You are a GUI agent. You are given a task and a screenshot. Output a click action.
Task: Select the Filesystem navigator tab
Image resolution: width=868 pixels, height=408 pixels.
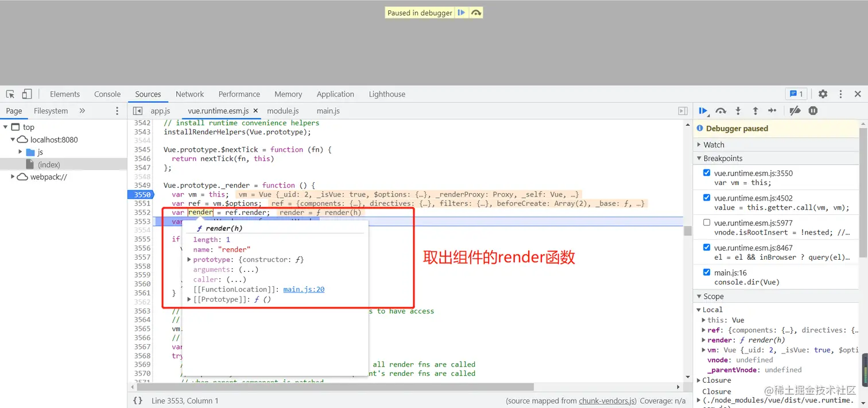[x=51, y=111]
